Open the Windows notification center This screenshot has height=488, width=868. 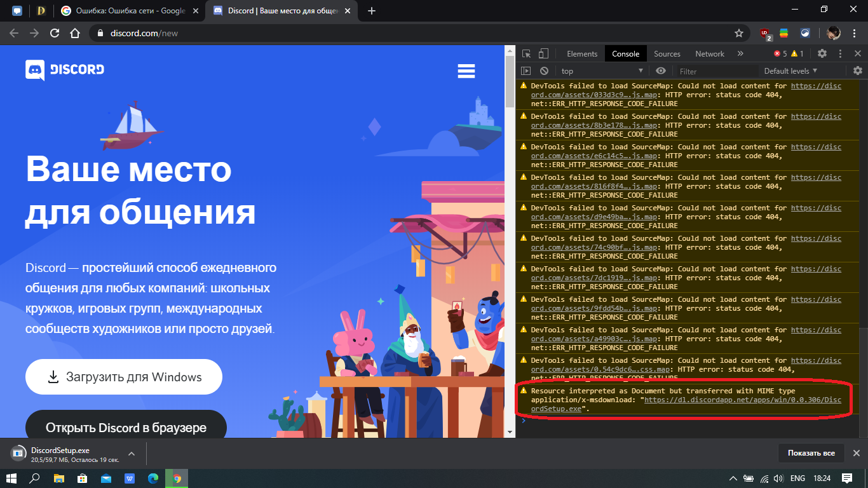coord(847,478)
